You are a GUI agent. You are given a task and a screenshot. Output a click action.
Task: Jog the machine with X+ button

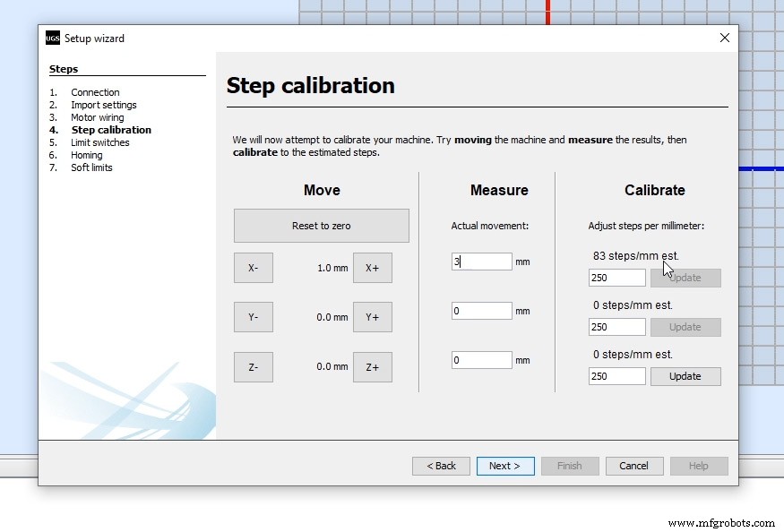point(372,268)
